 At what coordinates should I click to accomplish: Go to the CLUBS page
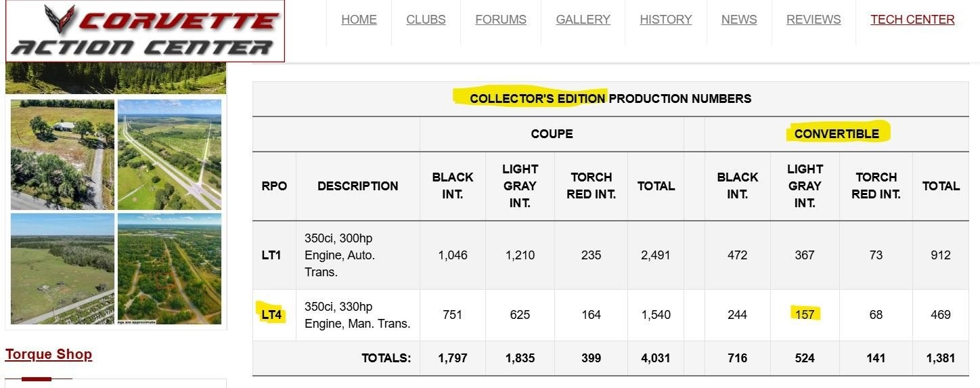[426, 20]
